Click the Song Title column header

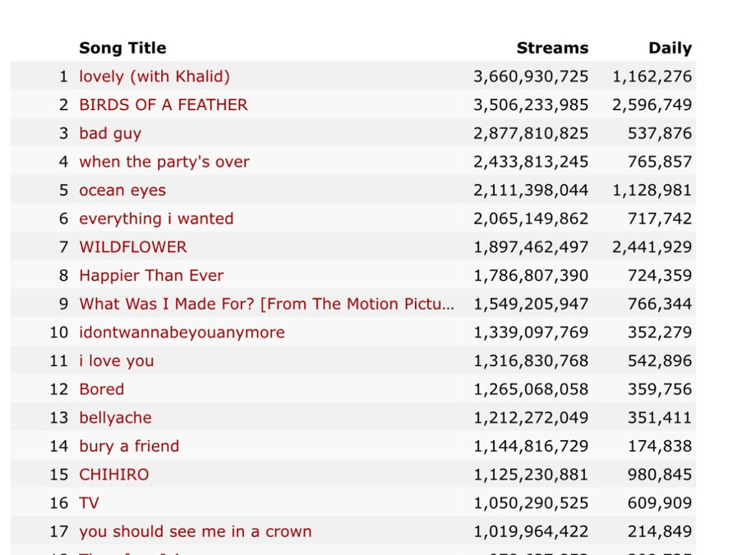122,48
